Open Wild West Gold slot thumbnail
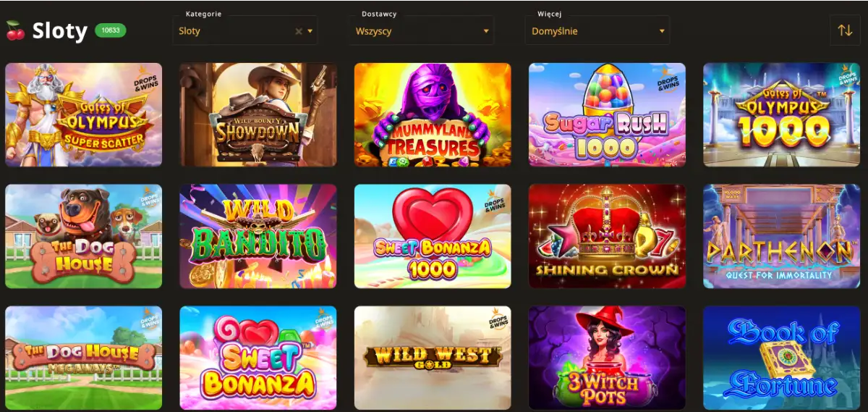868x412 pixels. coord(433,358)
